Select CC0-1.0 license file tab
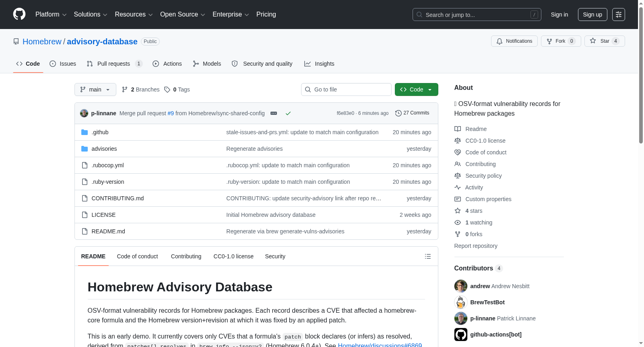This screenshot has height=347, width=644. coord(233,256)
